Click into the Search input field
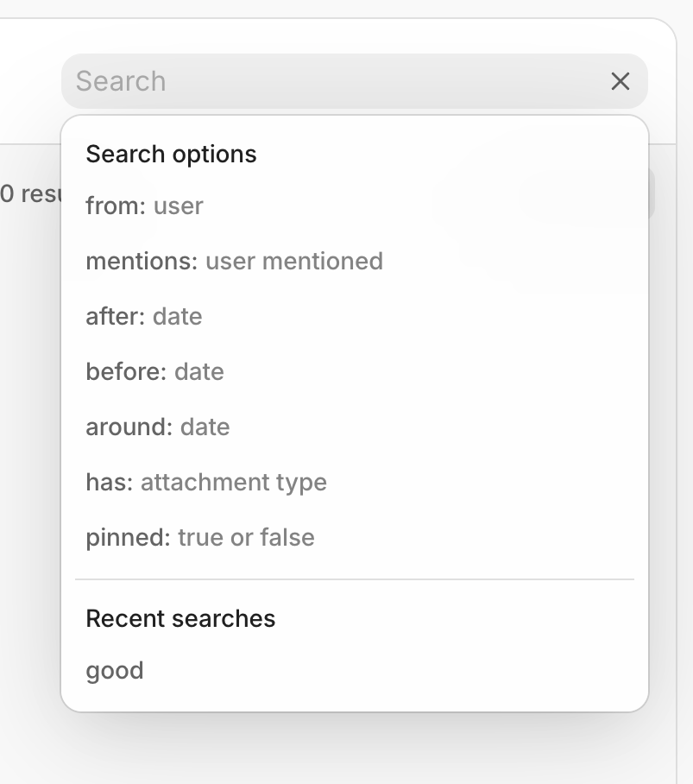 pos(328,81)
